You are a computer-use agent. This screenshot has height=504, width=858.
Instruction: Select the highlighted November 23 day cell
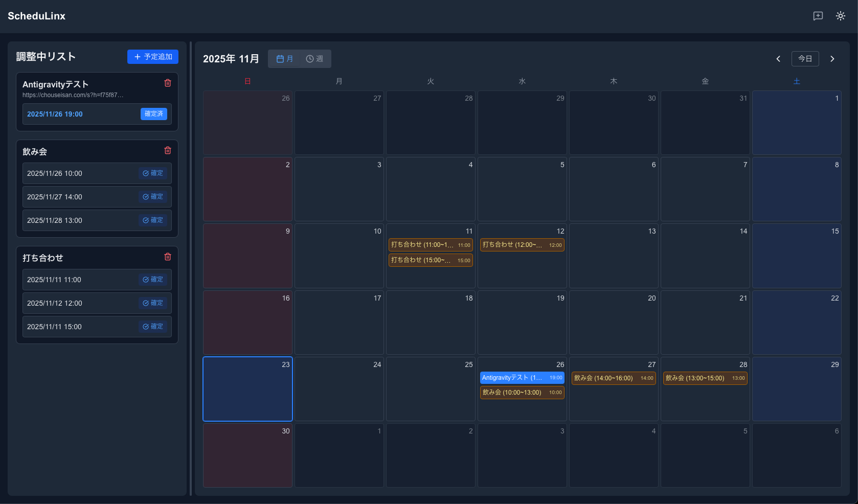[247, 389]
